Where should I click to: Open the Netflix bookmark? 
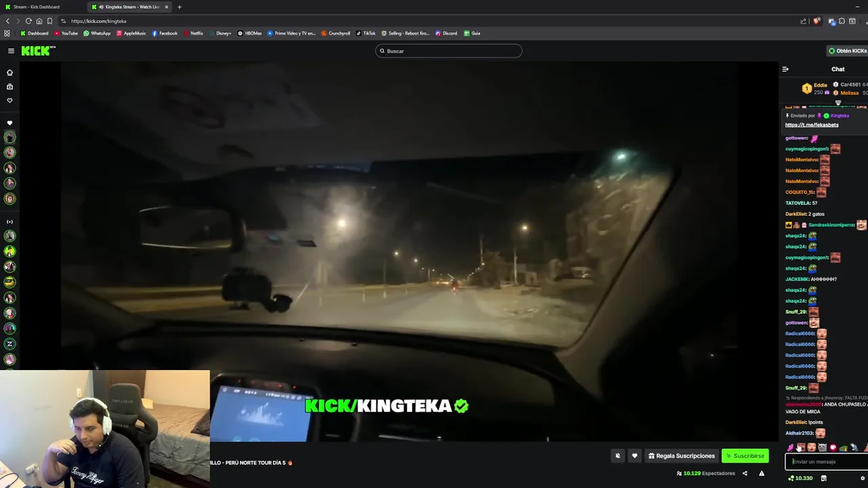click(193, 33)
